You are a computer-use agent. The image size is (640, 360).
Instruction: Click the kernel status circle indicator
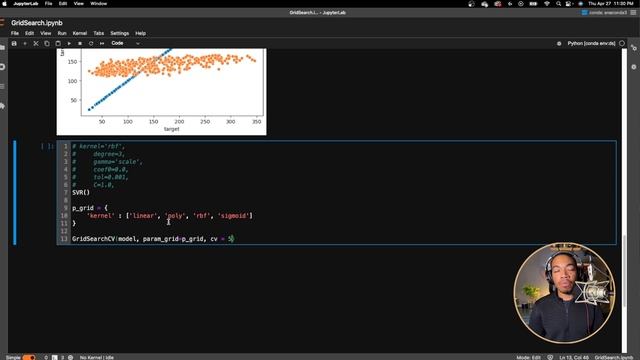[x=622, y=43]
